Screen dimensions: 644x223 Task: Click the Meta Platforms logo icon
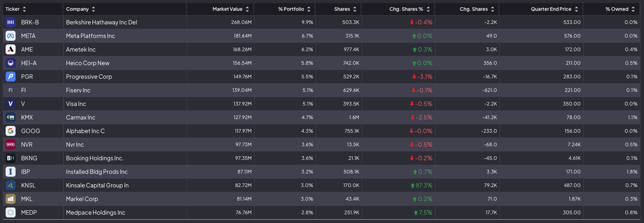tap(10, 36)
